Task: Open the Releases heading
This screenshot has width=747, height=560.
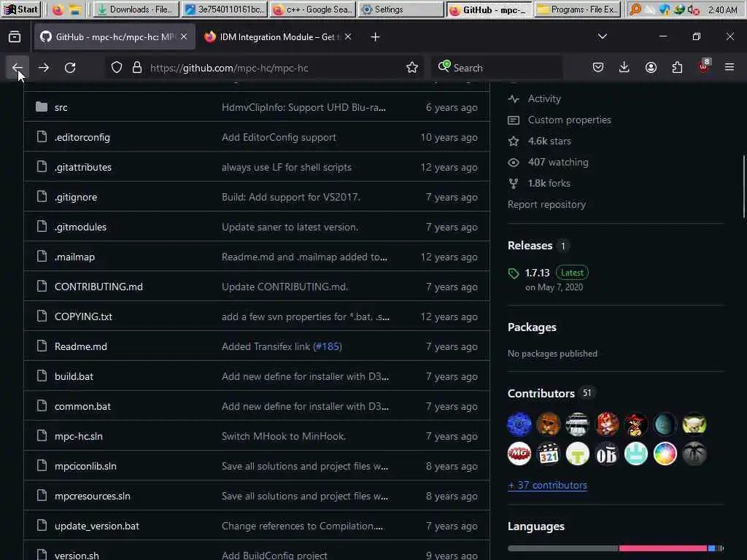Action: click(x=530, y=246)
